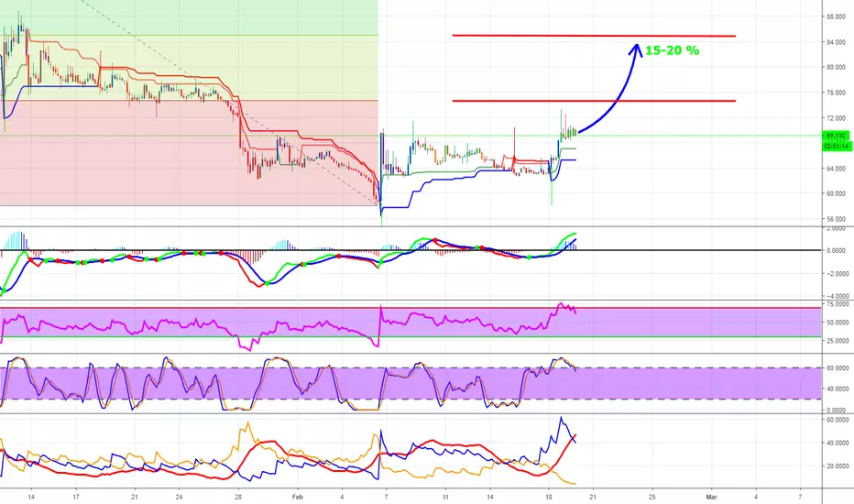Click the 88.000 price axis label

tap(836, 16)
